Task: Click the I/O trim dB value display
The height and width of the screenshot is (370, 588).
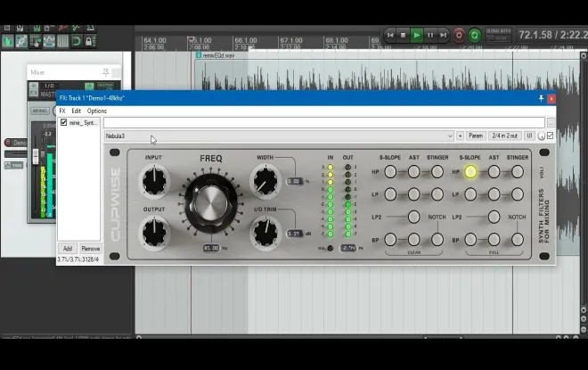Action: click(295, 234)
